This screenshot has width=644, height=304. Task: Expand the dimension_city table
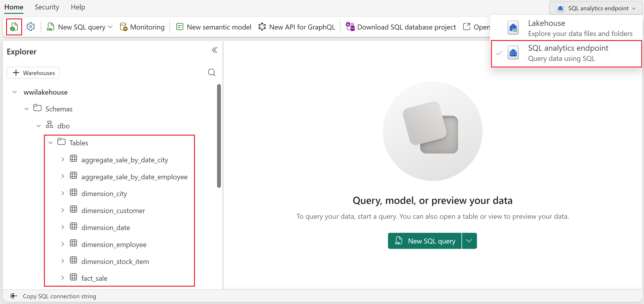pos(63,193)
